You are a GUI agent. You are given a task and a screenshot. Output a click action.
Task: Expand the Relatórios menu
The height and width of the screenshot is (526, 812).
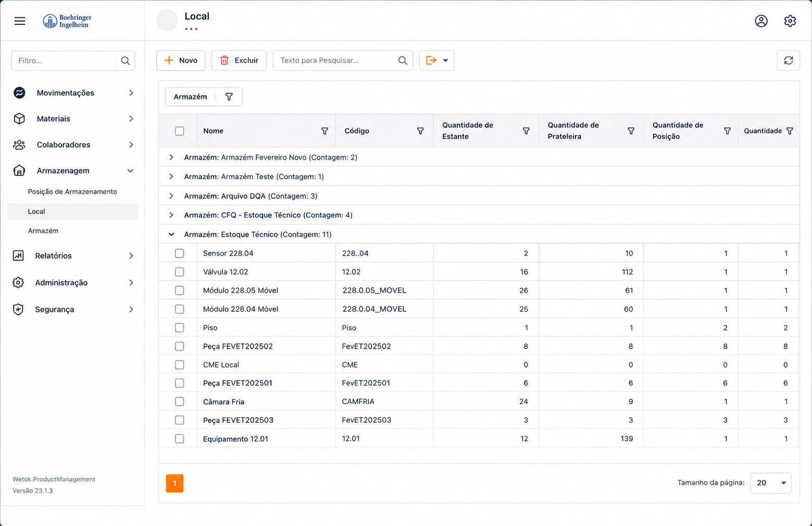pyautogui.click(x=73, y=255)
